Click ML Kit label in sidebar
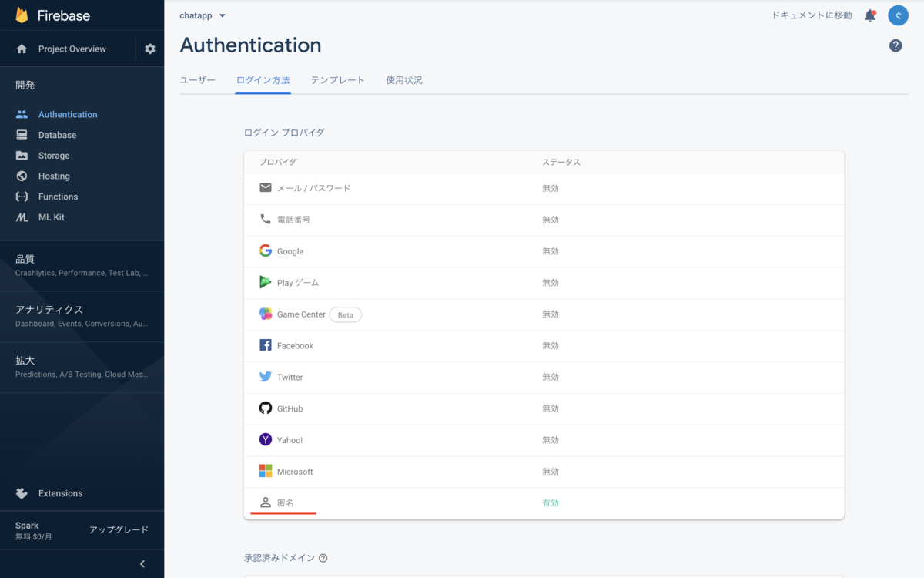 pyautogui.click(x=52, y=217)
